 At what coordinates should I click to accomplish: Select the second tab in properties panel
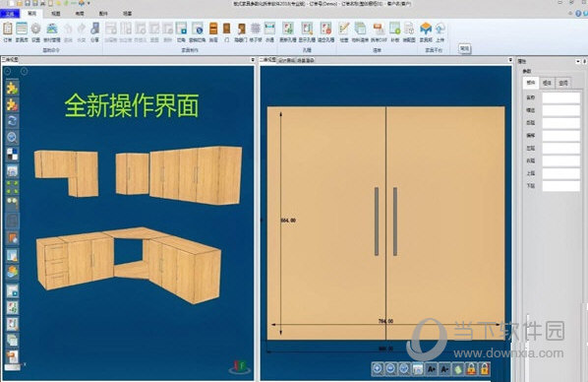[547, 83]
